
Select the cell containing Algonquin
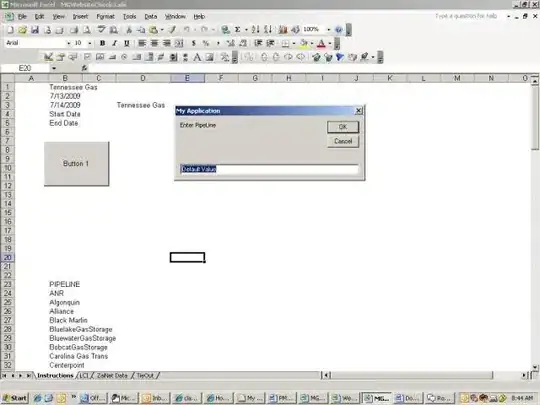point(64,302)
